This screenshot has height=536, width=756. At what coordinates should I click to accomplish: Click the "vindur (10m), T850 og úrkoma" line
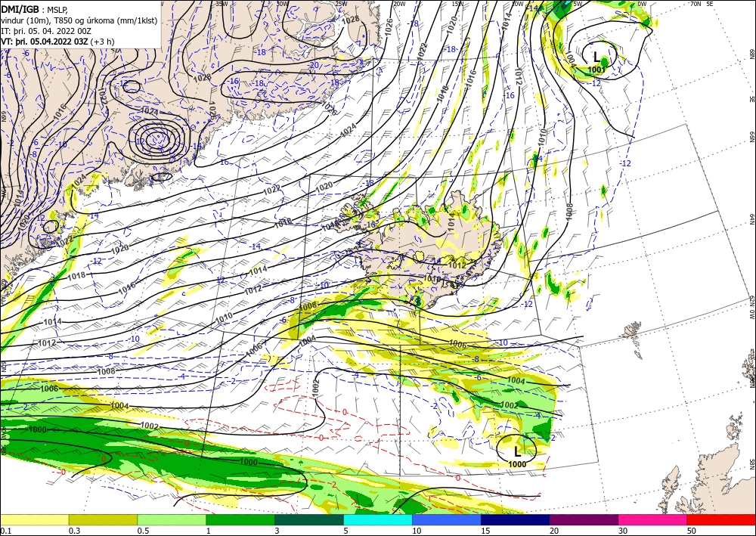click(79, 20)
